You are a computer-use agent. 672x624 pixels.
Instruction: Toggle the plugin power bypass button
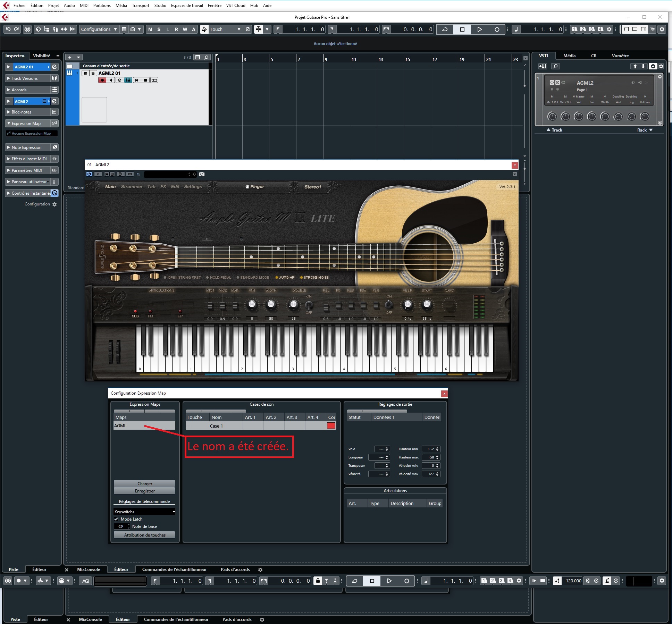pos(89,174)
